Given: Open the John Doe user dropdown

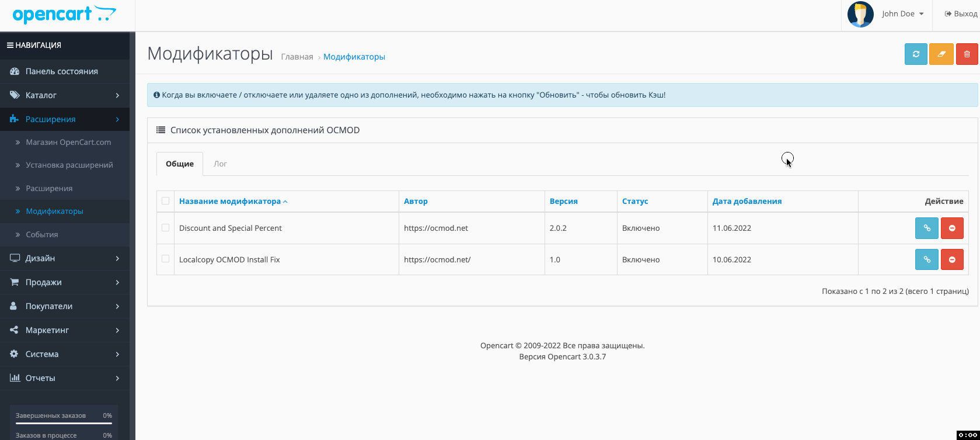Looking at the screenshot, I should (902, 14).
